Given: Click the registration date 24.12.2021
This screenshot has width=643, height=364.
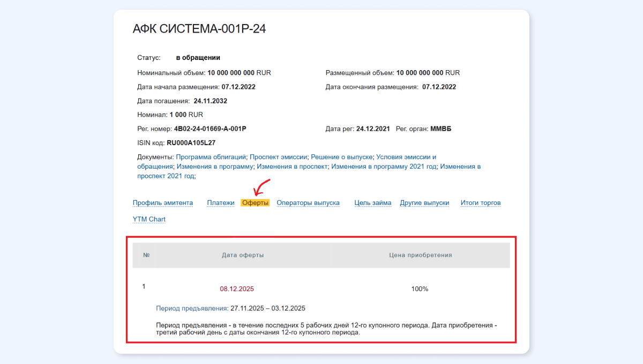Looking at the screenshot, I should [x=373, y=129].
